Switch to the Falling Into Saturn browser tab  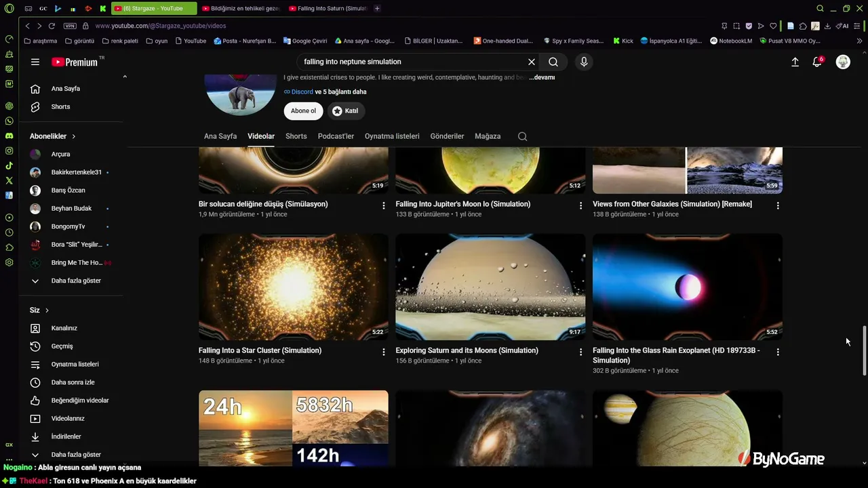pyautogui.click(x=328, y=9)
